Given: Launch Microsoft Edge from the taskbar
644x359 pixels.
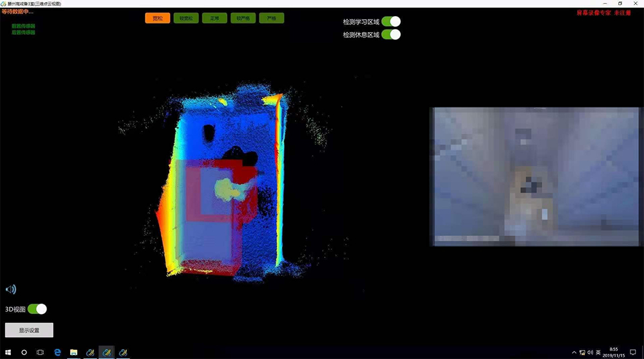Looking at the screenshot, I should (57, 352).
